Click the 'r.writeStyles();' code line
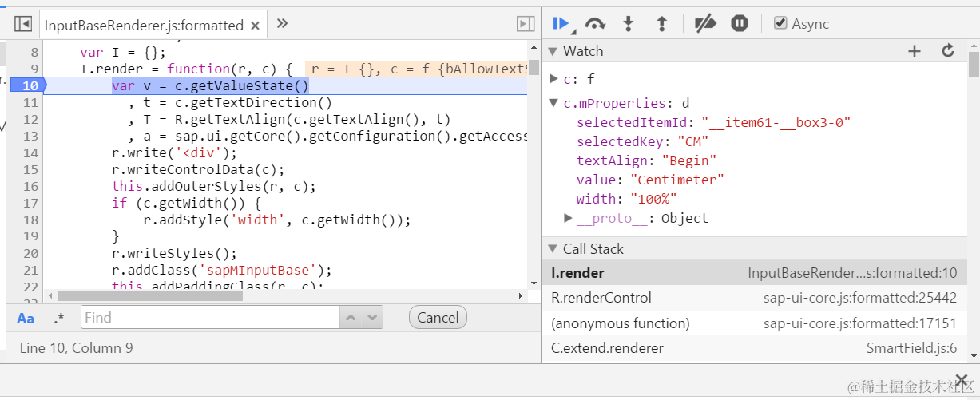The image size is (980, 400). click(x=174, y=253)
